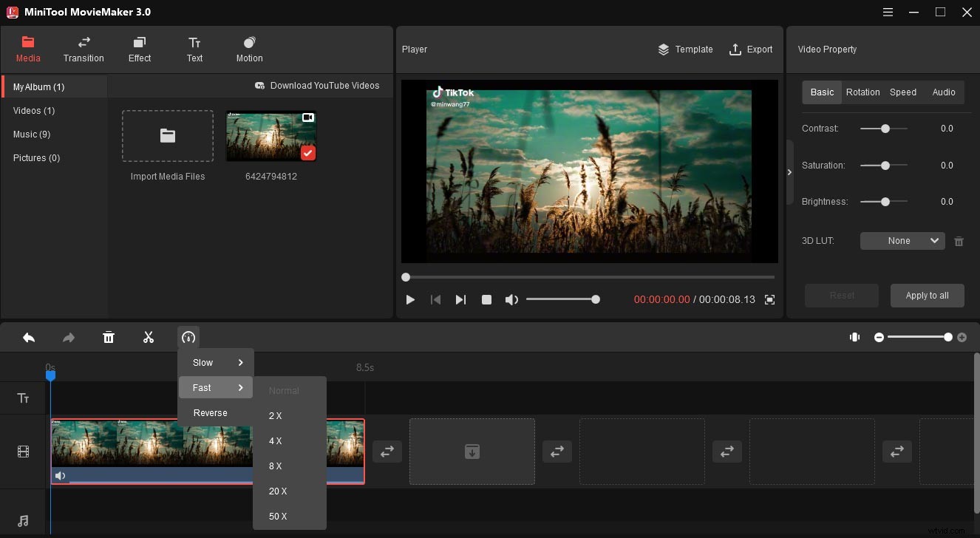Image resolution: width=980 pixels, height=538 pixels.
Task: Open the 3D LUT dropdown
Action: point(902,241)
